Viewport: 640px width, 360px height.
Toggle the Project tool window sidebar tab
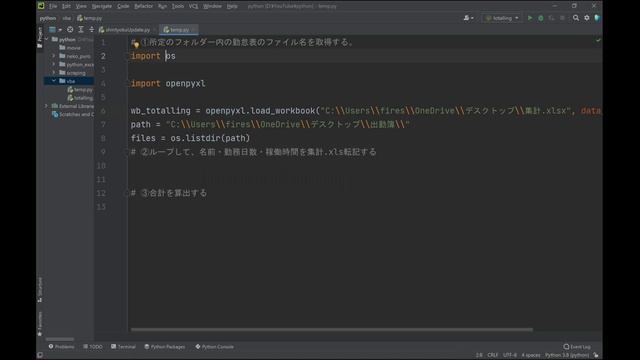click(40, 38)
